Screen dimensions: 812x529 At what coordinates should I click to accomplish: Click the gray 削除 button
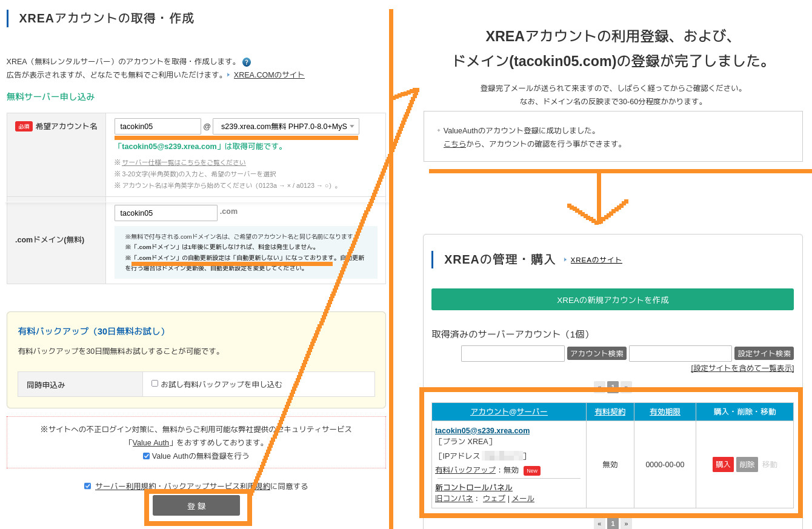click(x=747, y=464)
